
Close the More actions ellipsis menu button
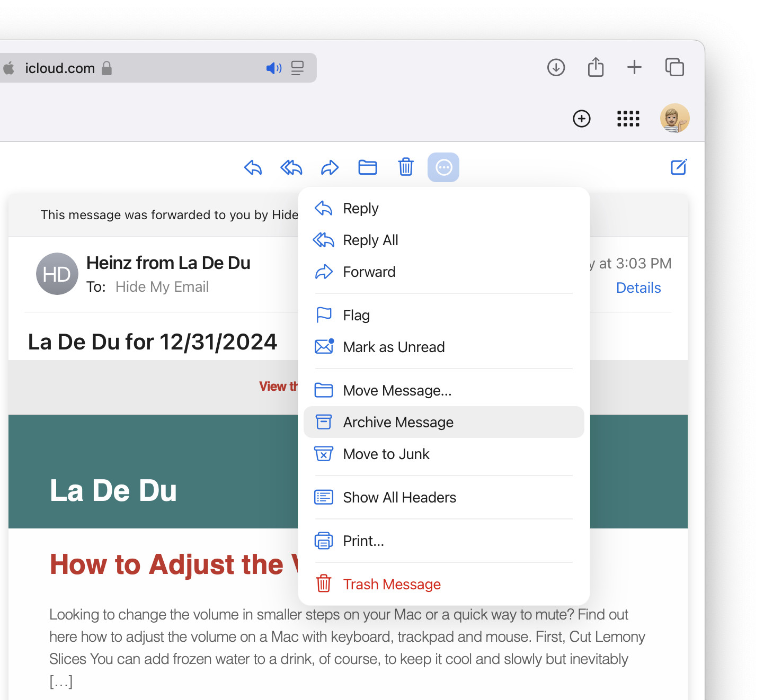click(443, 167)
